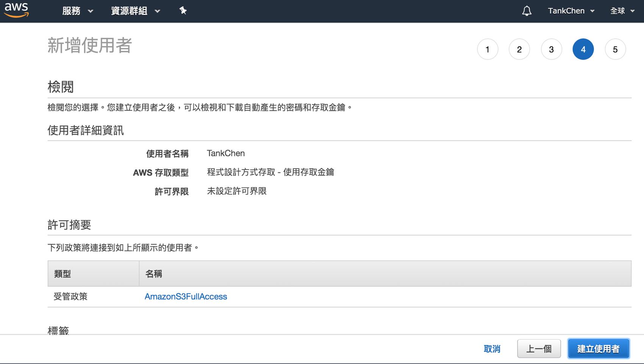Click the 使用者詳細資訊 heading
Image resolution: width=644 pixels, height=364 pixels.
tap(86, 130)
